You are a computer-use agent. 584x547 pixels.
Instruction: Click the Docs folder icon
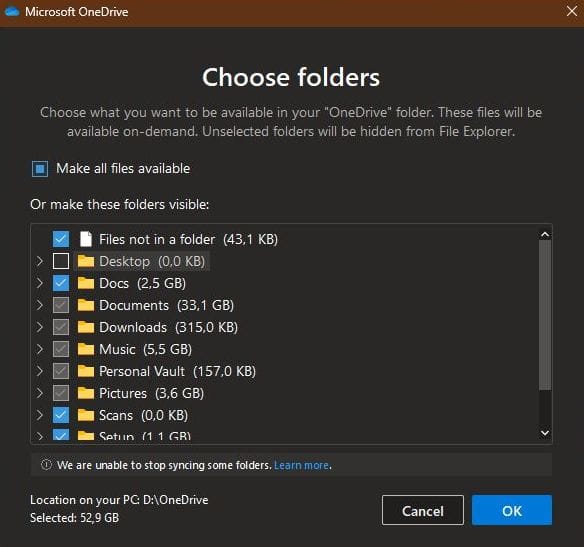click(86, 283)
